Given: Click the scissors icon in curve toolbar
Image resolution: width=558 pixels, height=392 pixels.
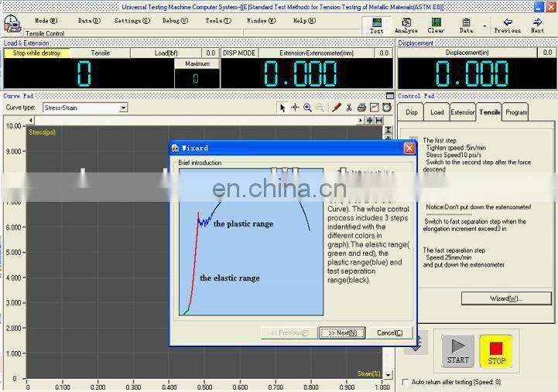Looking at the screenshot, I should [349, 107].
